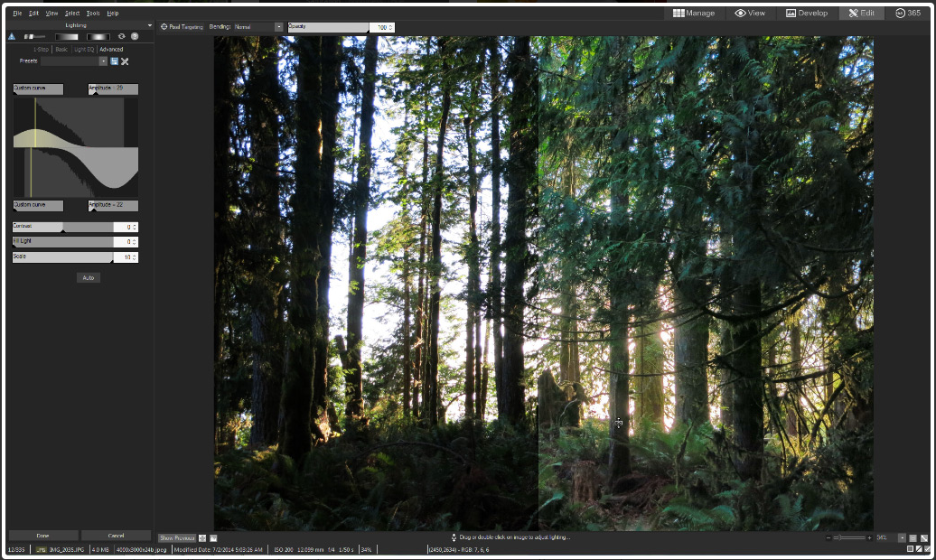Image resolution: width=936 pixels, height=560 pixels.
Task: Click the reset refresh icon in Lighting panel
Action: click(x=122, y=37)
